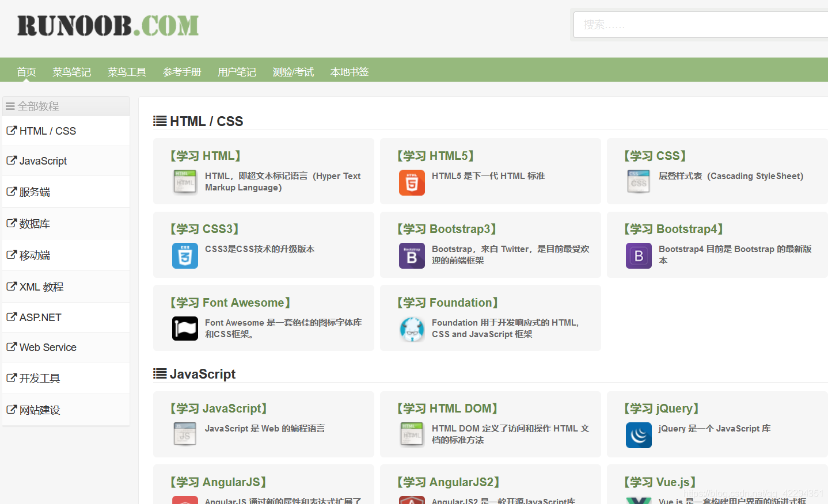The height and width of the screenshot is (504, 828).
Task: Open the 菜鸟笔记 nav item
Action: (72, 72)
